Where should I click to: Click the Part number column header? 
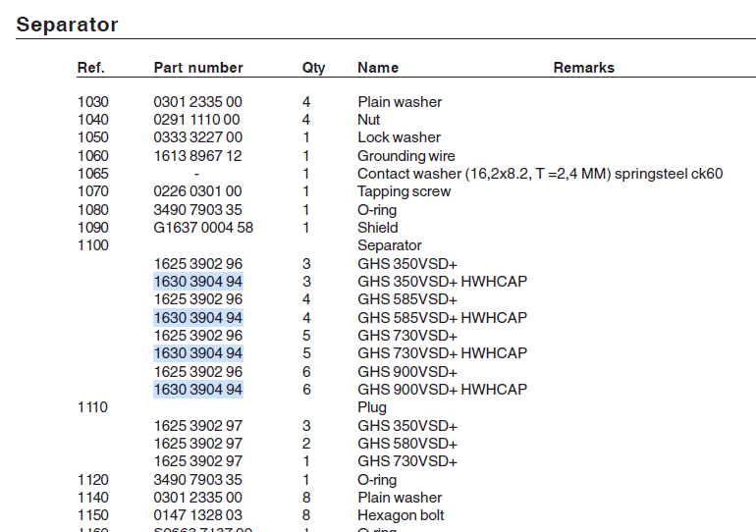tap(198, 68)
